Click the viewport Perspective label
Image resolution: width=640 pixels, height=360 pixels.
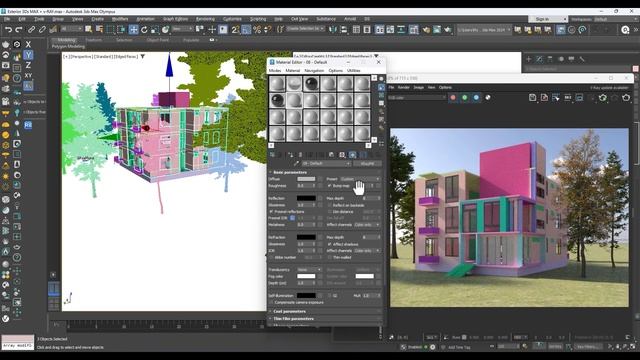[x=82, y=56]
